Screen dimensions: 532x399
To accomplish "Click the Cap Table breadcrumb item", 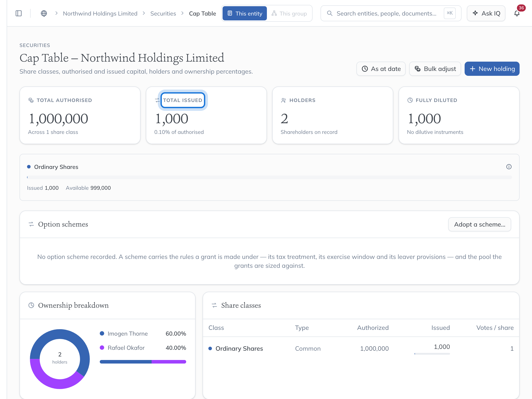I will [x=203, y=14].
